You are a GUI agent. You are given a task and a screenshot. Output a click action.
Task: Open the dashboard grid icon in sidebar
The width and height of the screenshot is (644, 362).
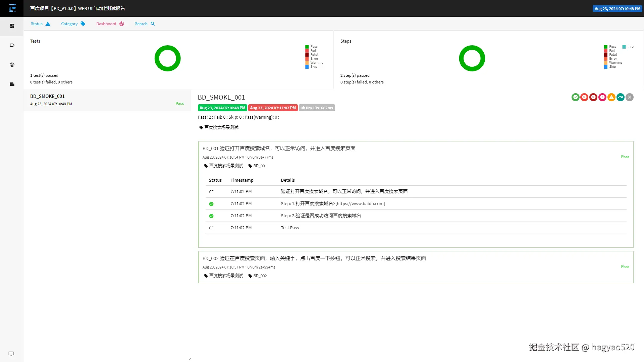click(x=12, y=26)
